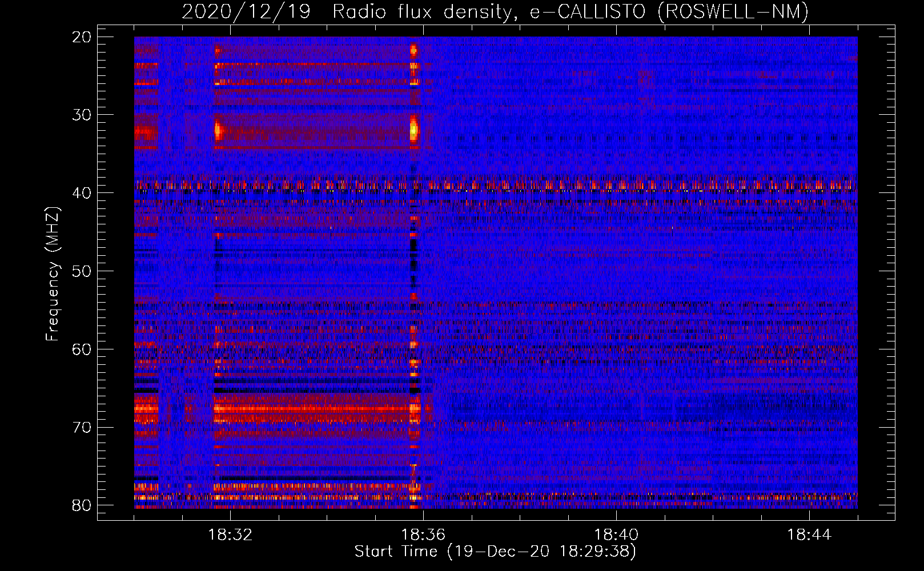Click the bright yellow burst near 32 MHz at 18:36
Image resolution: width=924 pixels, height=571 pixels.
[x=414, y=130]
